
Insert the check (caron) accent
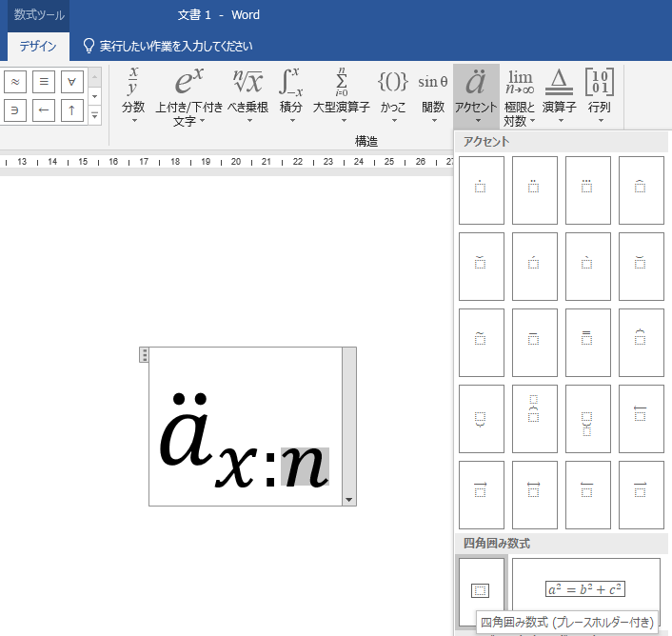tap(482, 267)
